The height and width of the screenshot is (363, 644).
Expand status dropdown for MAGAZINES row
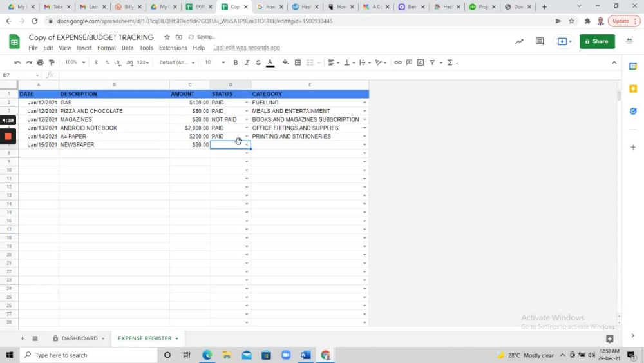tap(247, 120)
